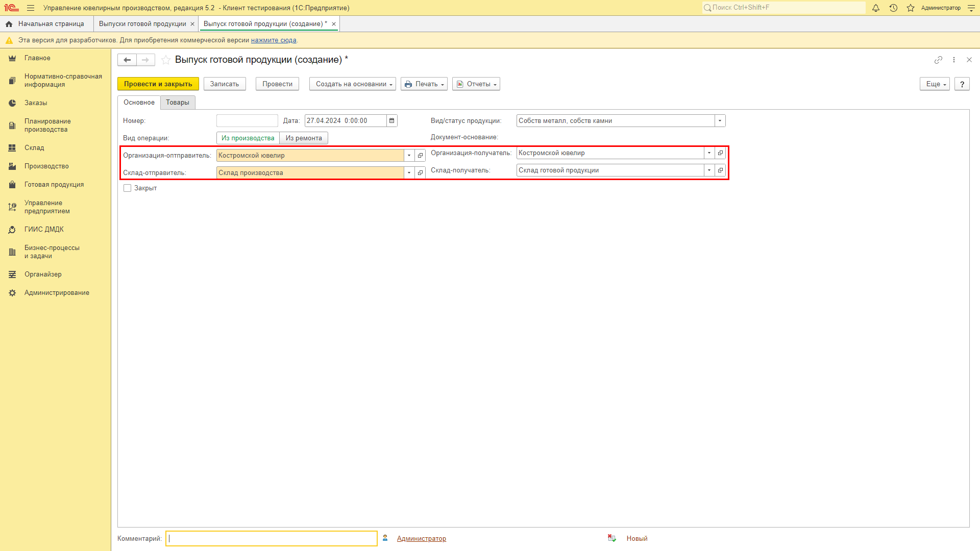Open the three-dot form menu icon
The width and height of the screenshot is (980, 551).
click(x=954, y=60)
